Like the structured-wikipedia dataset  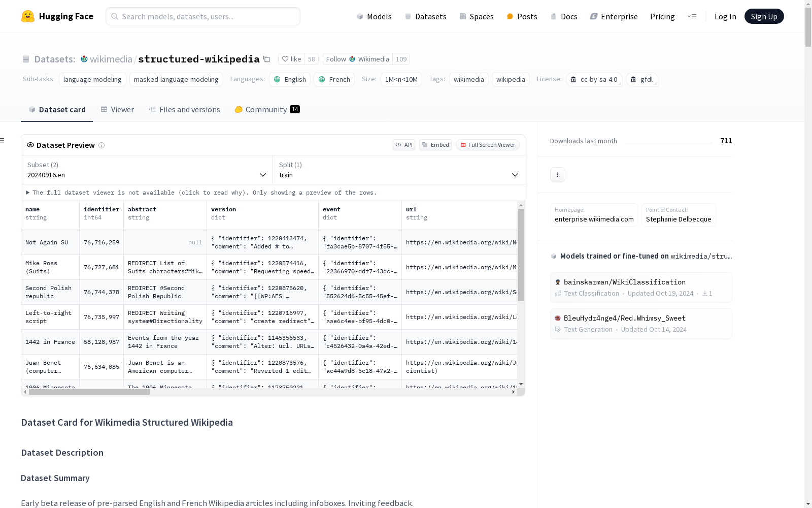(x=292, y=59)
